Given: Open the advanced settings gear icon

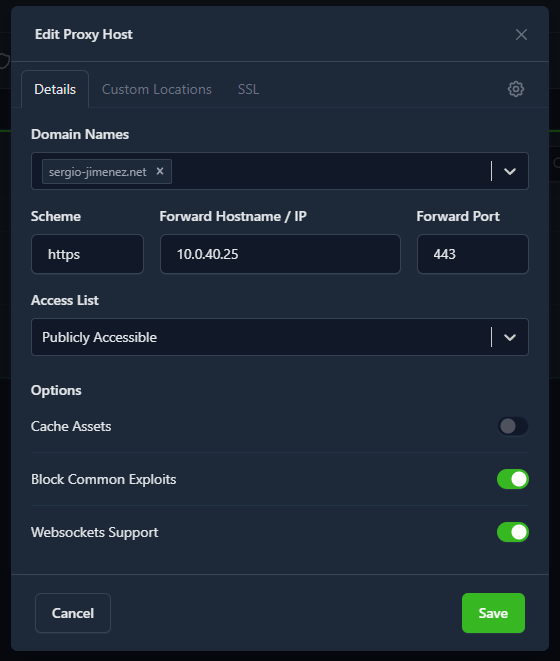Looking at the screenshot, I should pos(516,89).
